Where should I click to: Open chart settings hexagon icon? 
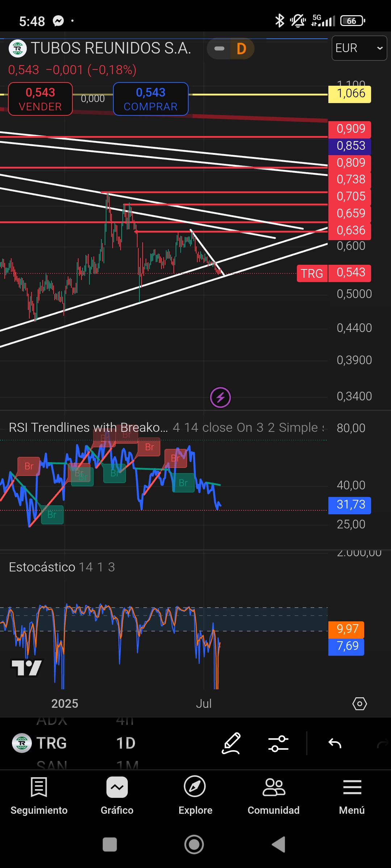[x=360, y=704]
